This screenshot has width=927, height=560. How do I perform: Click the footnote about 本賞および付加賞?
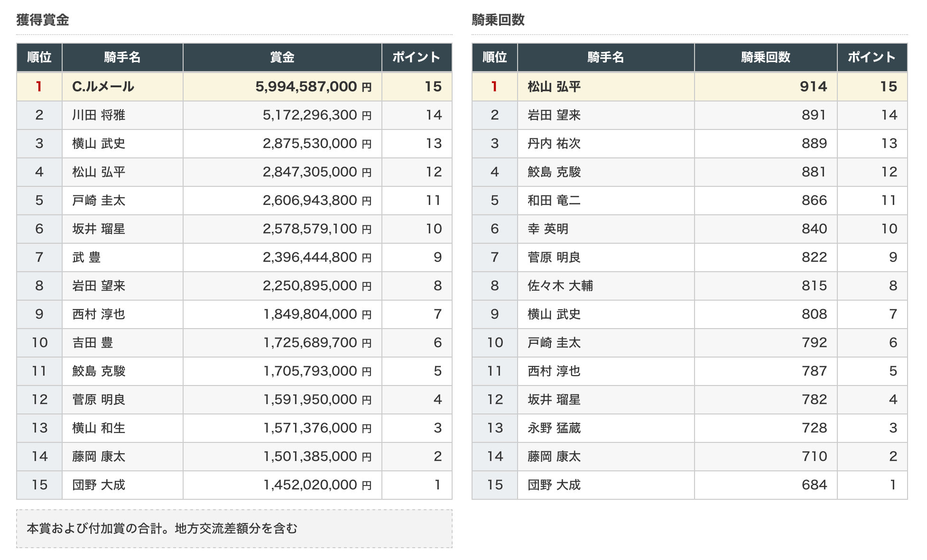point(162,528)
